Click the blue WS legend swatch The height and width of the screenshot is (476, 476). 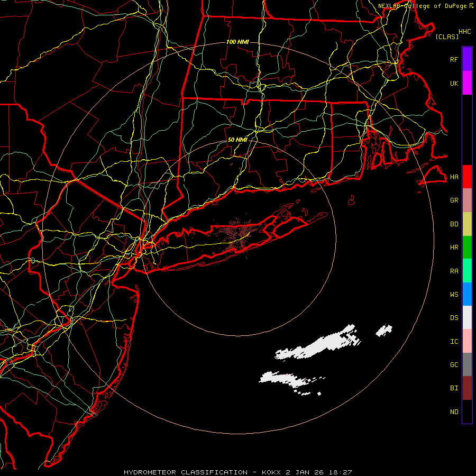pos(467,294)
